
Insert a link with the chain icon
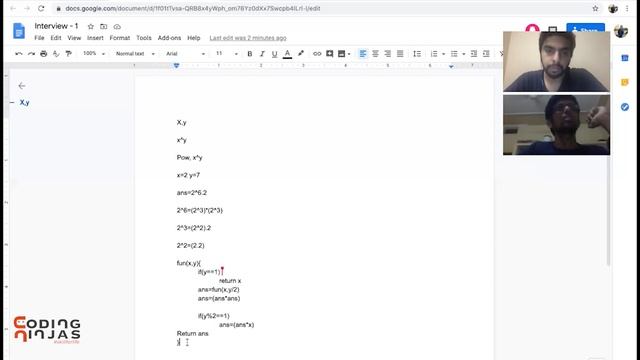[x=317, y=54]
